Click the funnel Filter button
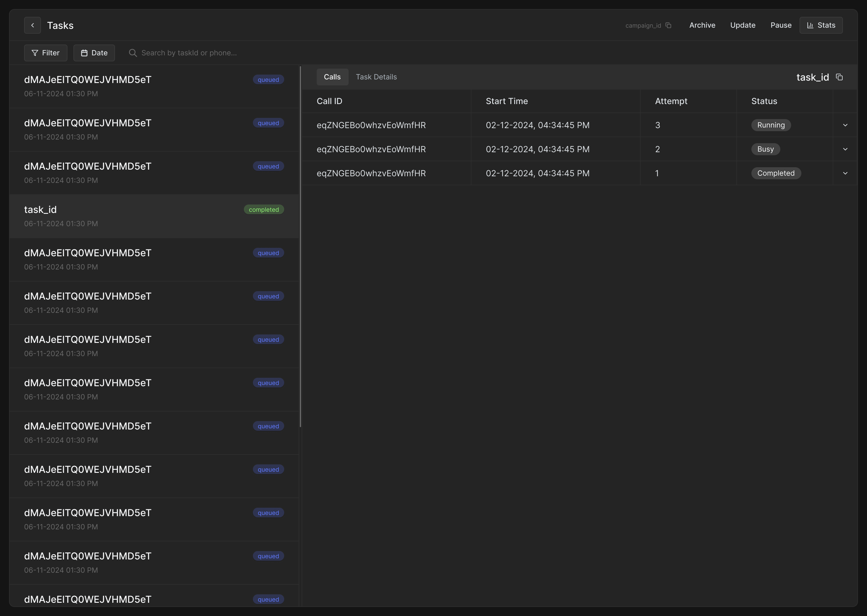The image size is (867, 616). 45,53
